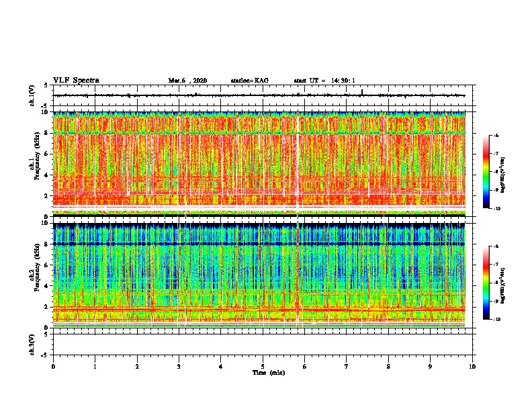532x411 pixels.
Task: Click the "station=KAG" header label
Action: point(249,81)
